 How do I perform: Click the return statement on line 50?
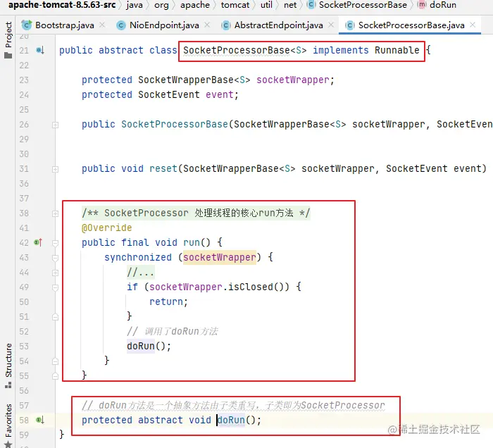[168, 301]
